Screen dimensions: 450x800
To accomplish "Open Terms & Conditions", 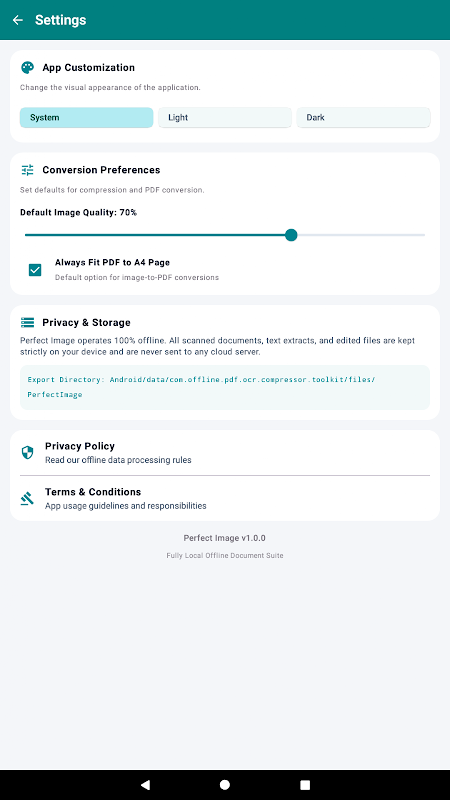I will pyautogui.click(x=225, y=498).
